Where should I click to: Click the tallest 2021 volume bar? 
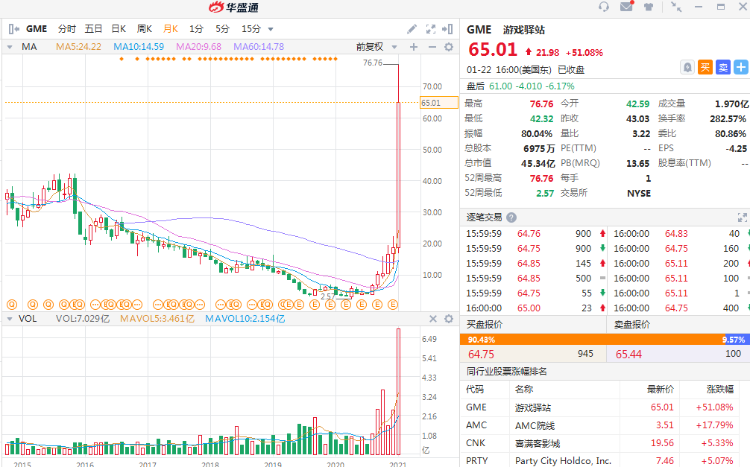point(398,391)
